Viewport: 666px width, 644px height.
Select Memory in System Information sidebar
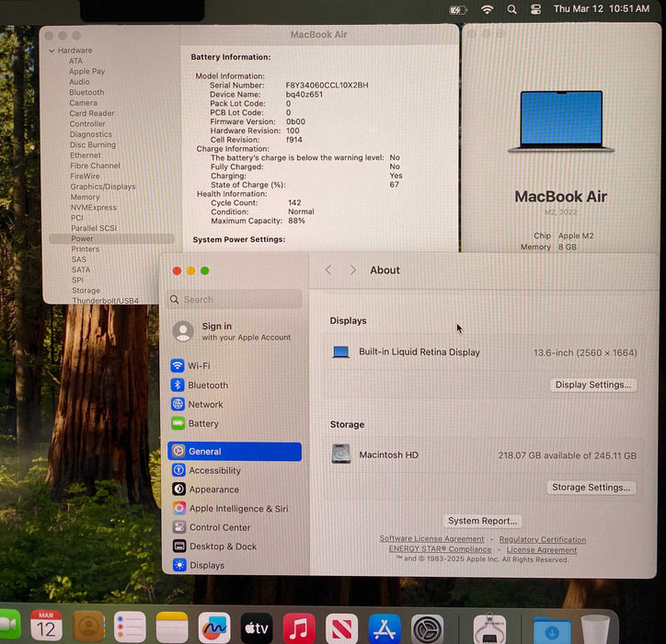click(x=85, y=197)
